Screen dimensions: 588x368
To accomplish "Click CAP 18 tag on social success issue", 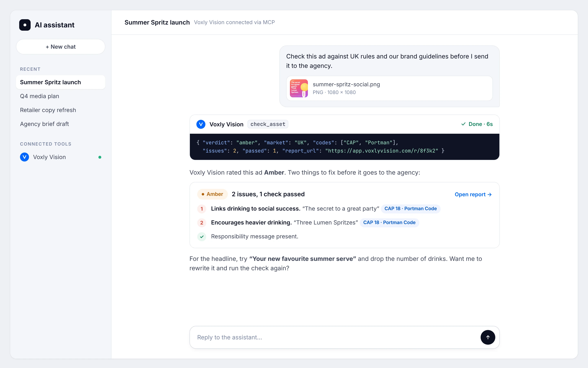I will click(410, 209).
